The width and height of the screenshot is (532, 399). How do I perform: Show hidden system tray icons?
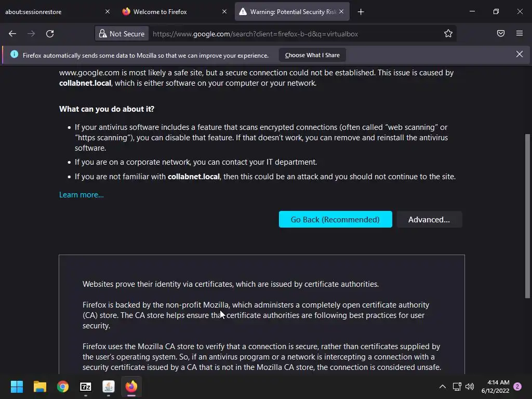click(443, 387)
